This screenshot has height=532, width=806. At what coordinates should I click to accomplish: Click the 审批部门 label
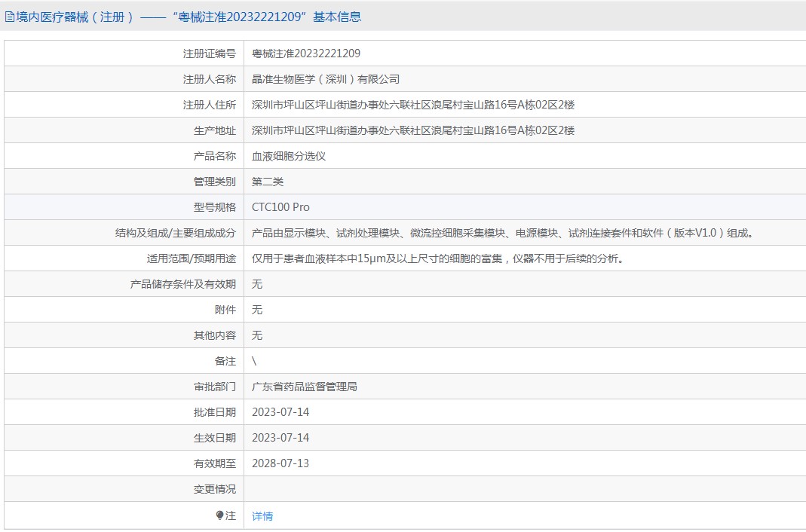pos(215,387)
